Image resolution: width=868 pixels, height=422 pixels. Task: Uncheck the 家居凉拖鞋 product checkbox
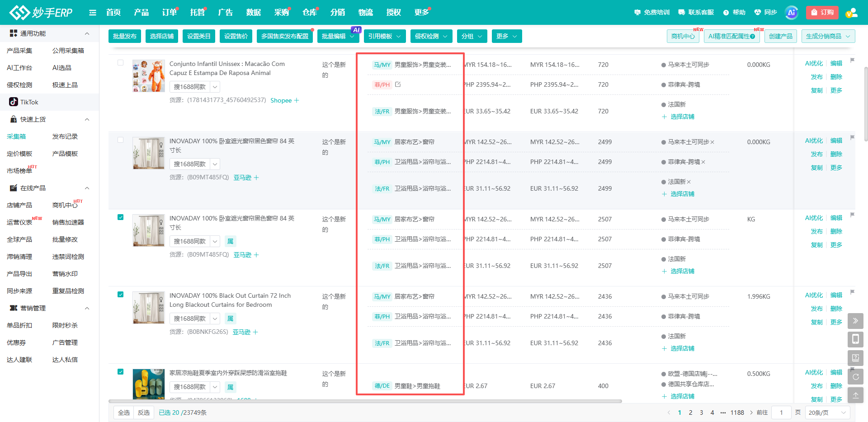[121, 372]
